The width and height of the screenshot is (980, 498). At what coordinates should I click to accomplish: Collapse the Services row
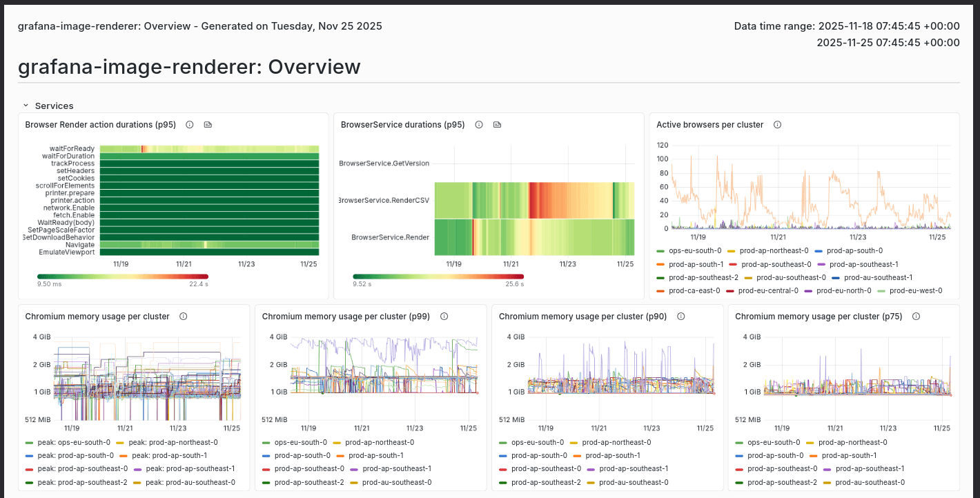[26, 106]
